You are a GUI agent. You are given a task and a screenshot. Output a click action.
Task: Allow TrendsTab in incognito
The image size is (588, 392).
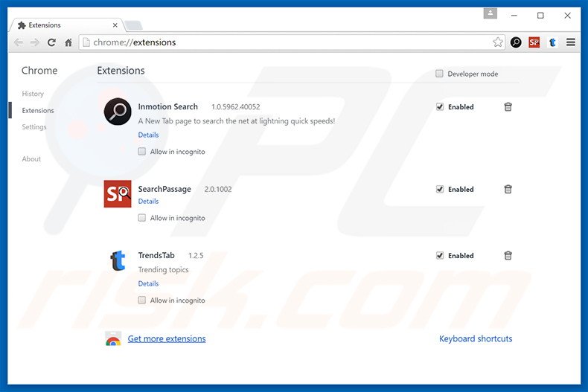pos(141,301)
